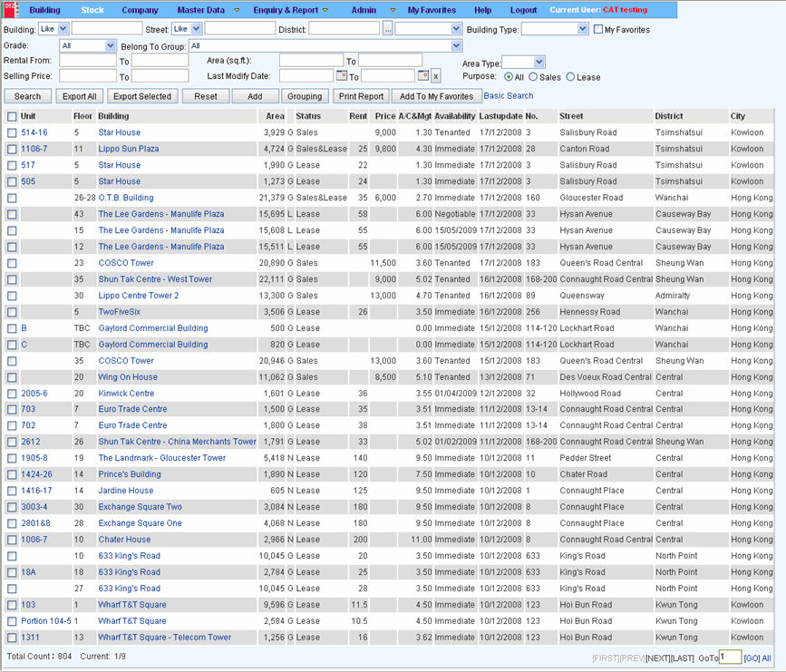786x672 pixels.
Task: Open the Last Modify Date start calendar
Action: 342,76
